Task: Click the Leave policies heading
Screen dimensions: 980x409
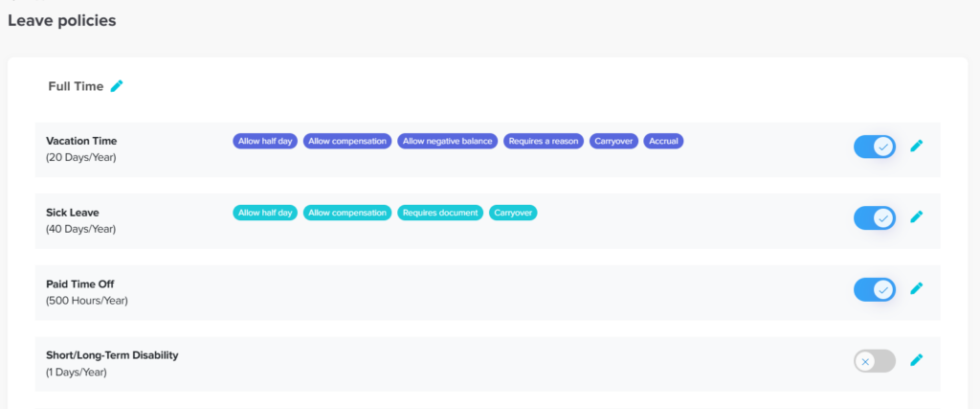Action: (x=62, y=20)
